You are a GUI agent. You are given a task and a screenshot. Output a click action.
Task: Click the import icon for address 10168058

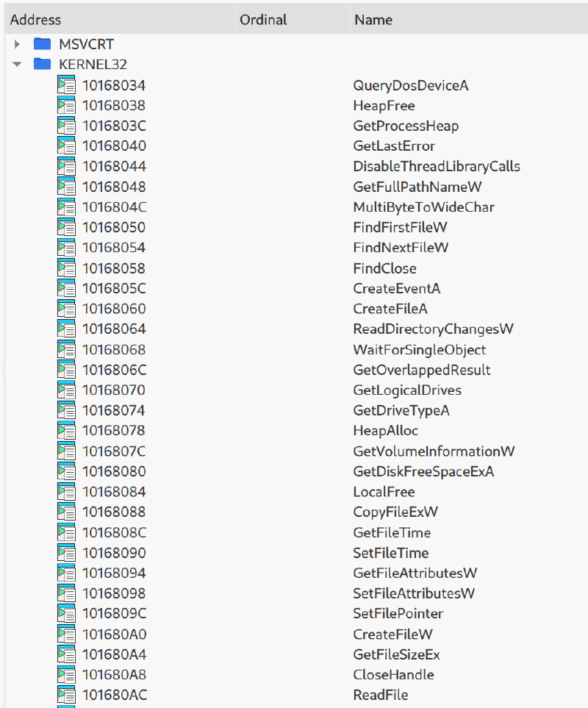point(66,268)
